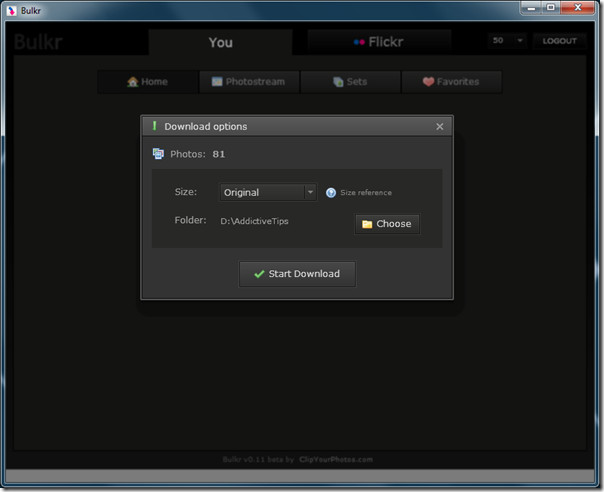604x492 pixels.
Task: Click the Size dropdown arrow
Action: point(310,192)
